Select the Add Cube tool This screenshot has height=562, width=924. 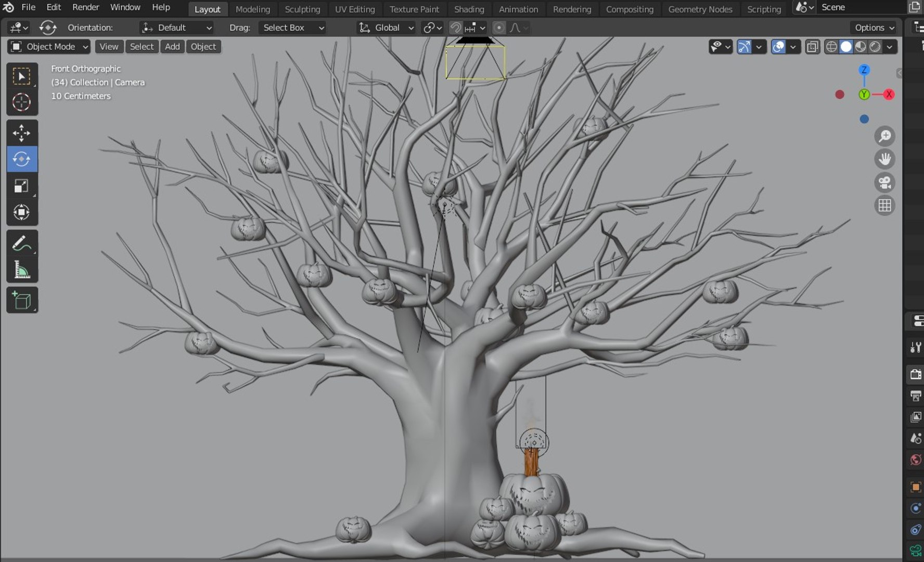[x=22, y=300]
